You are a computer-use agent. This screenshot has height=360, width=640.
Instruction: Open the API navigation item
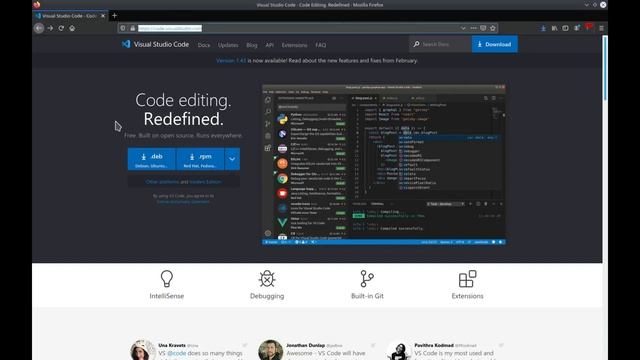pos(269,45)
